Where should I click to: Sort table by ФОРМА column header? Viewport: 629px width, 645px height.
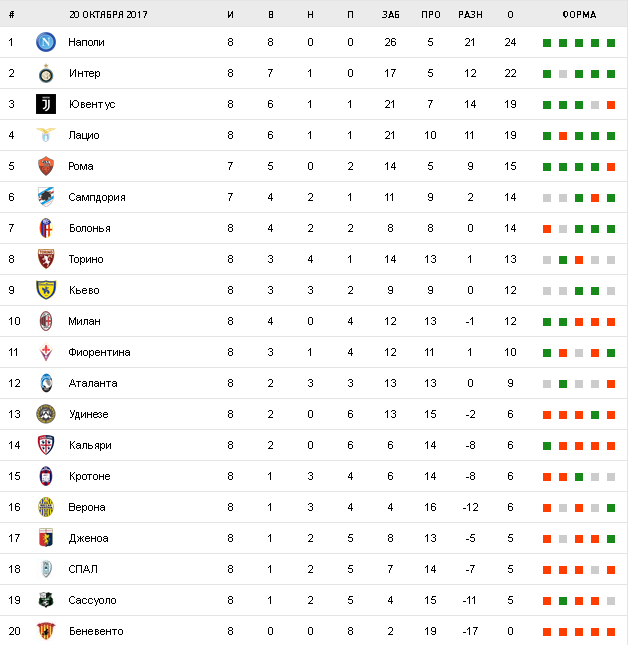tap(579, 15)
